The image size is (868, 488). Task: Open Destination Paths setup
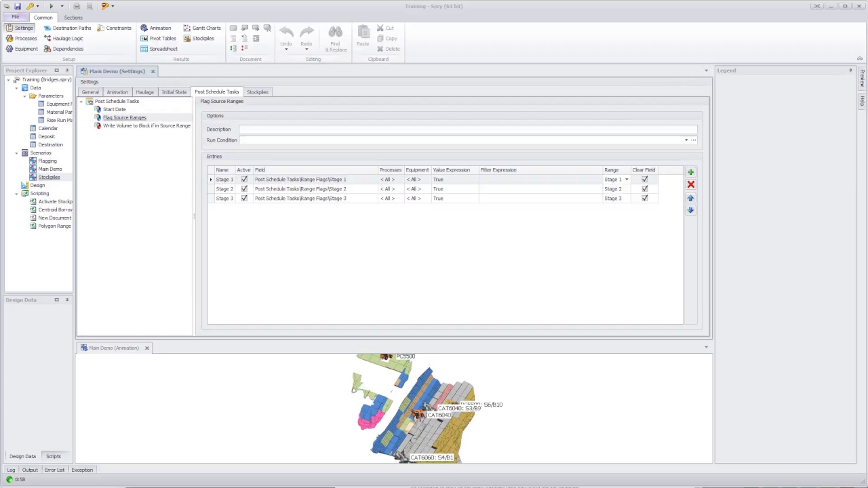(x=67, y=28)
